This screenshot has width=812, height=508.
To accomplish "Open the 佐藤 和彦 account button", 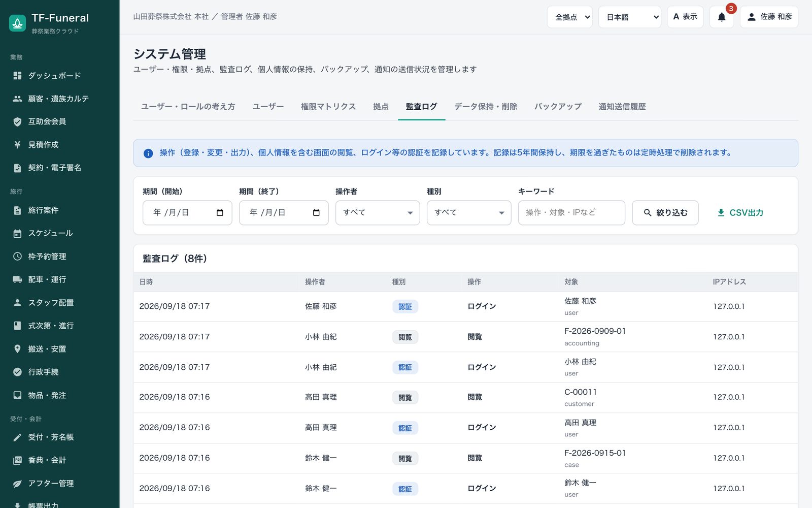I will click(769, 17).
